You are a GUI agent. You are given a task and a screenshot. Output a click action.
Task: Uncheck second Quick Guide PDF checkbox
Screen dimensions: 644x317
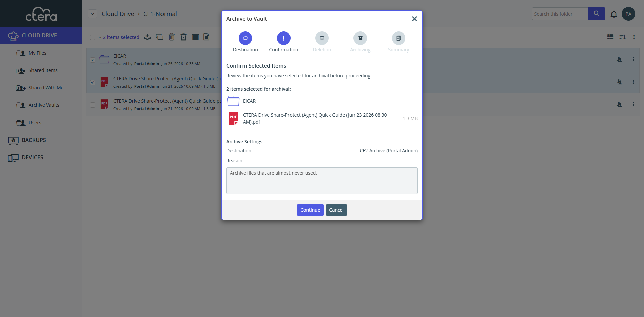click(x=93, y=82)
